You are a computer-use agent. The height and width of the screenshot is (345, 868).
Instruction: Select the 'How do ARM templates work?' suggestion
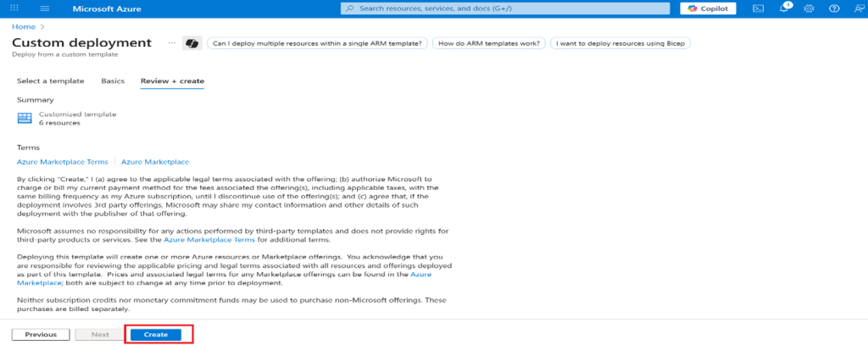click(x=488, y=43)
